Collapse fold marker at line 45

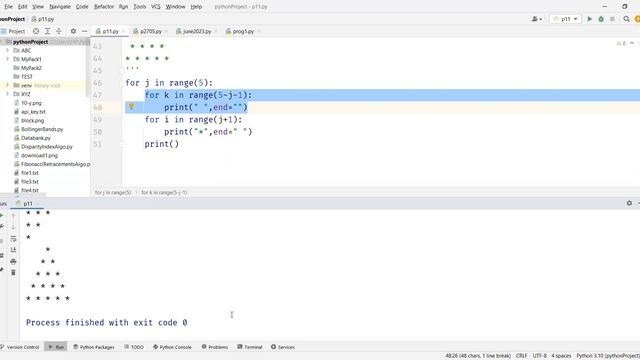tap(122, 70)
